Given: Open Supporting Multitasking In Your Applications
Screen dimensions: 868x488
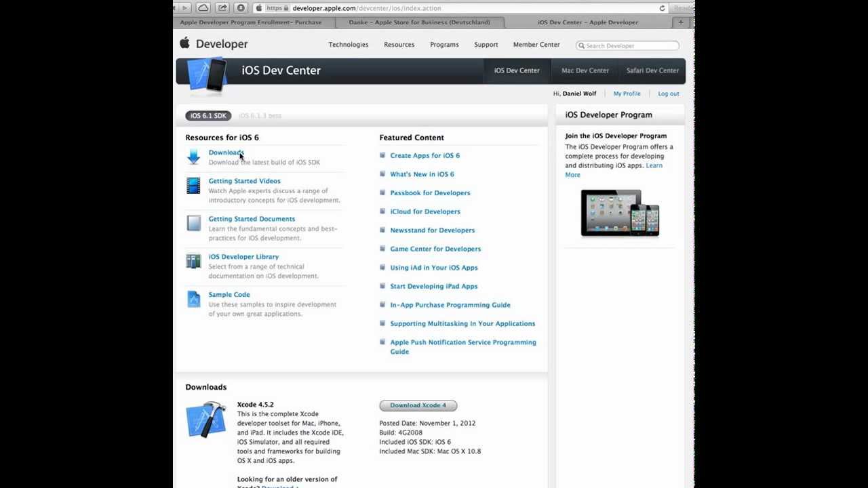Looking at the screenshot, I should 462,323.
